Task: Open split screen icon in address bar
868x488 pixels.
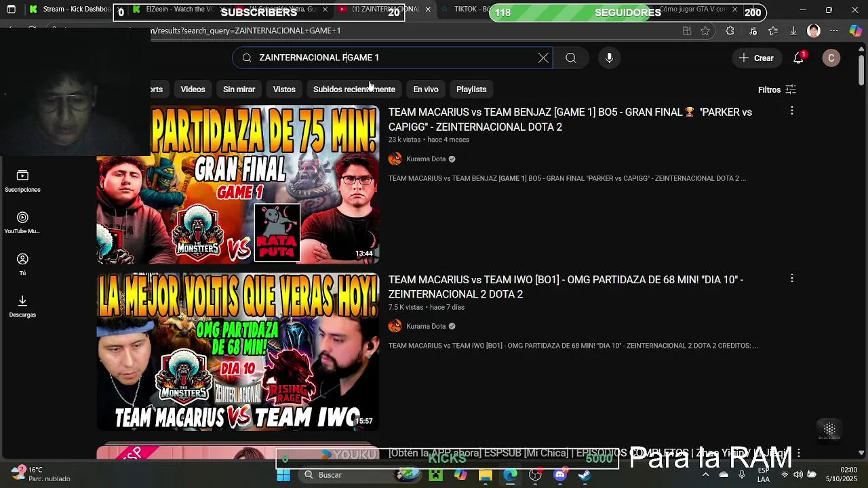Action: coord(687,31)
